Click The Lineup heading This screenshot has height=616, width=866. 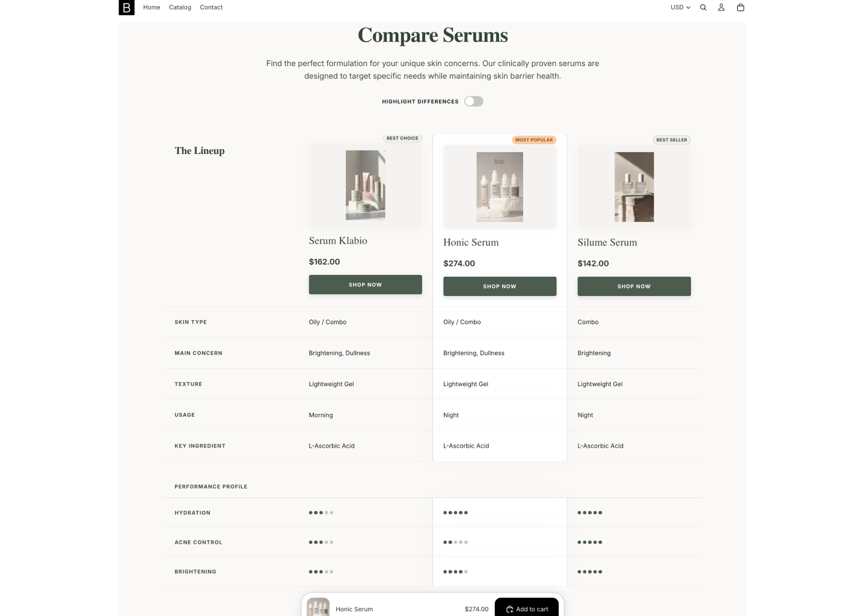200,150
